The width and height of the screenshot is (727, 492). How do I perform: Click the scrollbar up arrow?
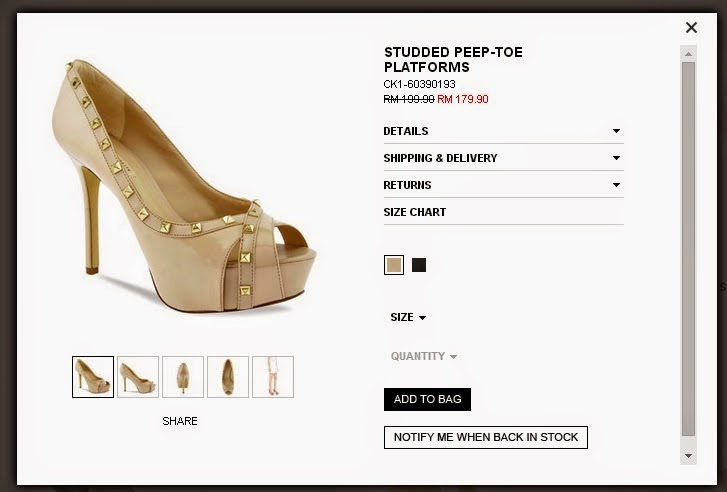pos(688,54)
